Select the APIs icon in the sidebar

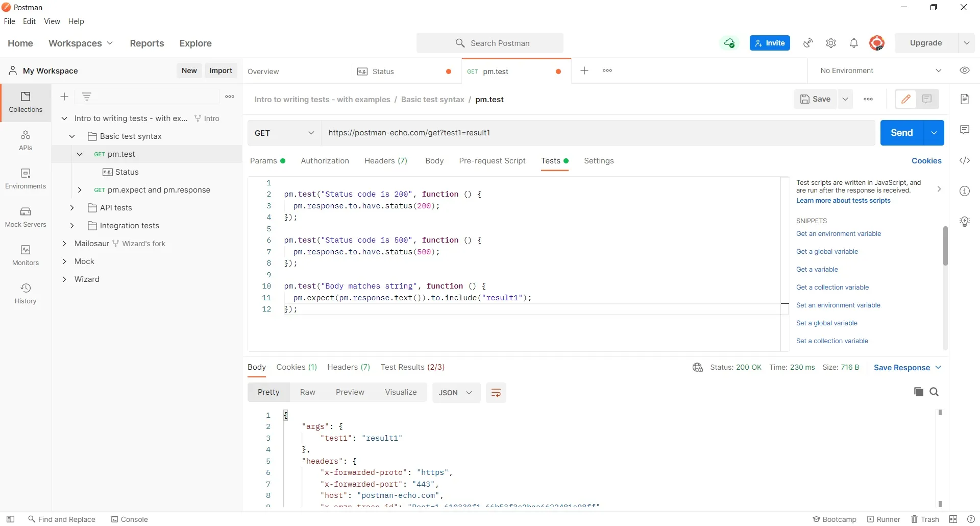point(26,140)
